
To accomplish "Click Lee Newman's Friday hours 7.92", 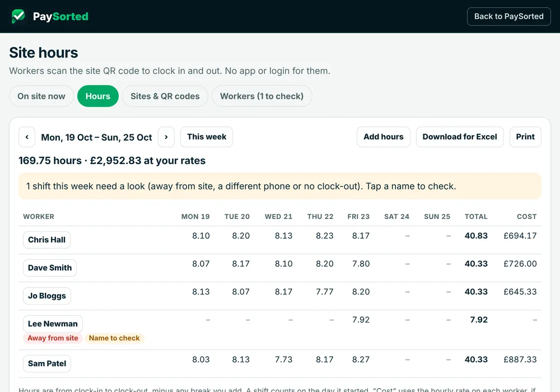I will pos(361,320).
